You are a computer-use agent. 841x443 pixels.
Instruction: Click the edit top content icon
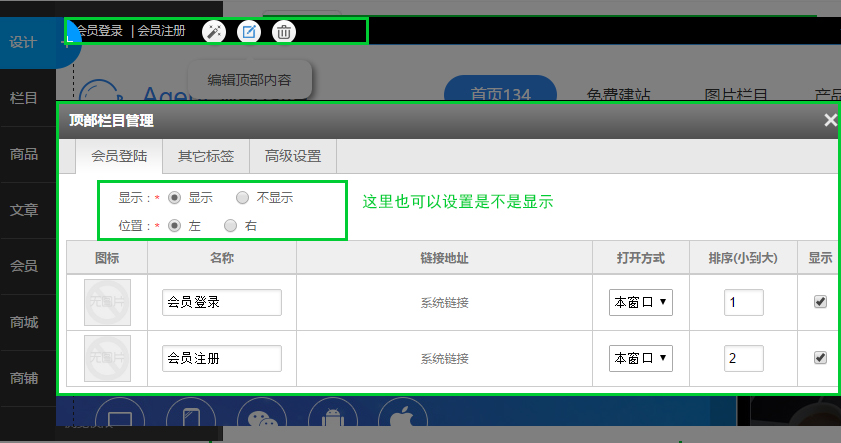(248, 31)
